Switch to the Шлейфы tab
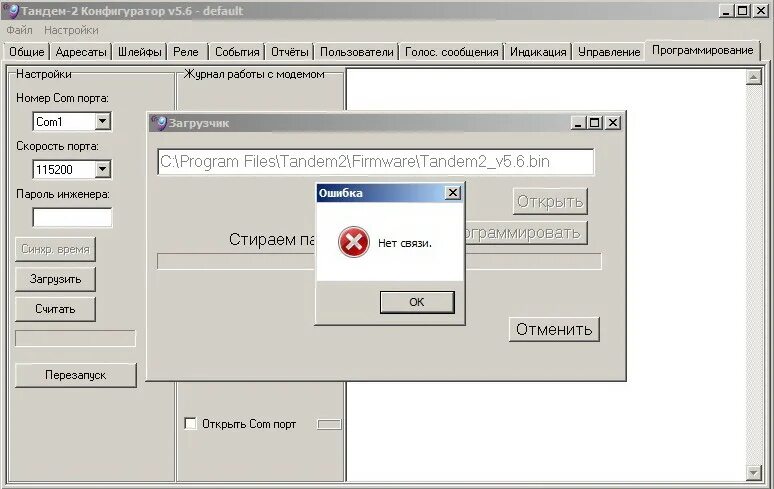Viewport: 774px width, 489px height. point(140,52)
